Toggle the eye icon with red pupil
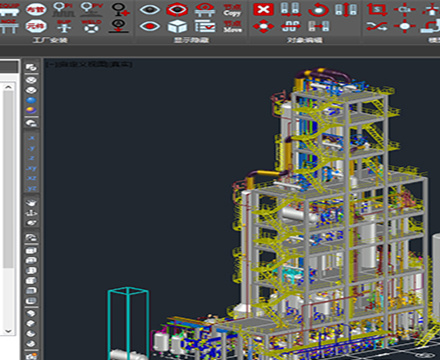 point(149,26)
